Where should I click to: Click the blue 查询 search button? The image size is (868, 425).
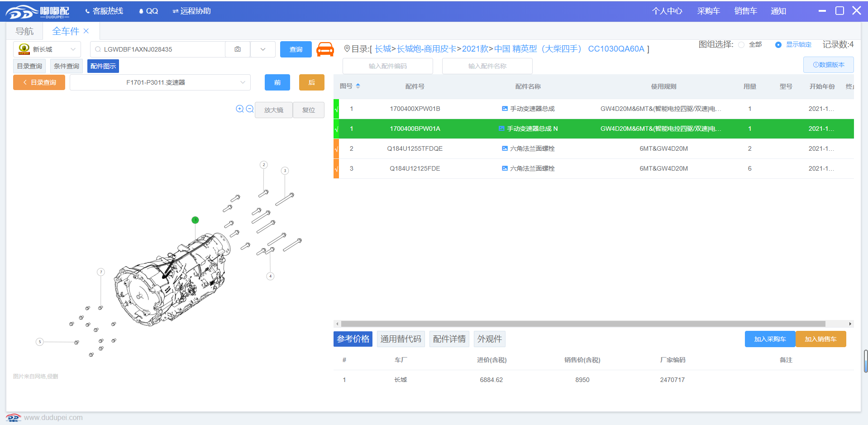pyautogui.click(x=296, y=49)
